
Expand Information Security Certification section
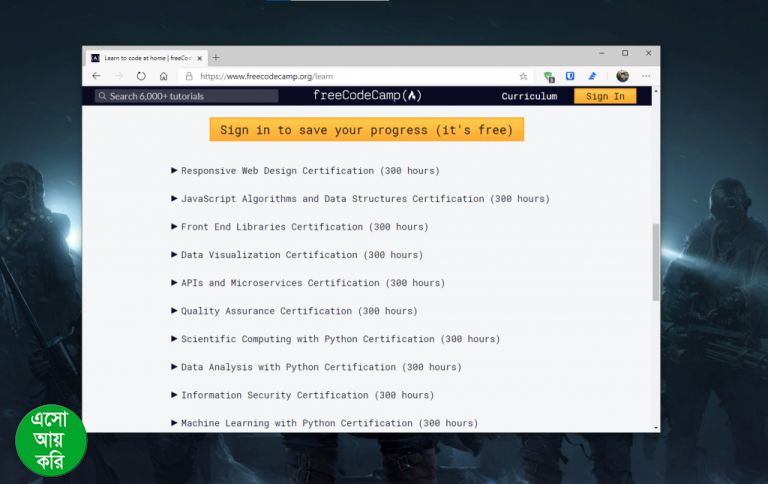307,395
